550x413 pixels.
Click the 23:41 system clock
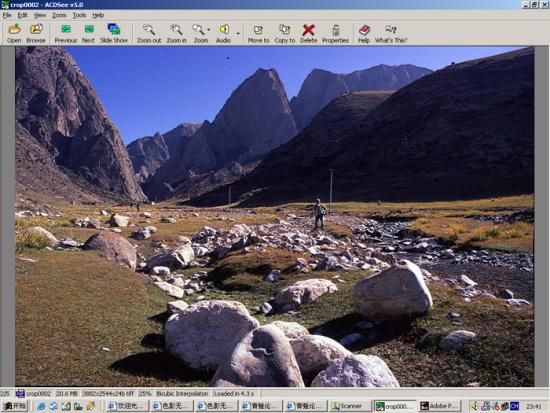click(x=534, y=406)
